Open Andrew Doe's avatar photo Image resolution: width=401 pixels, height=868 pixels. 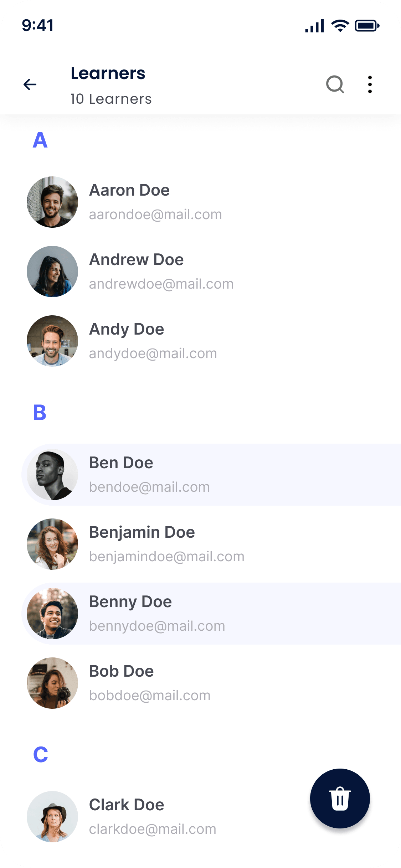[x=52, y=272]
